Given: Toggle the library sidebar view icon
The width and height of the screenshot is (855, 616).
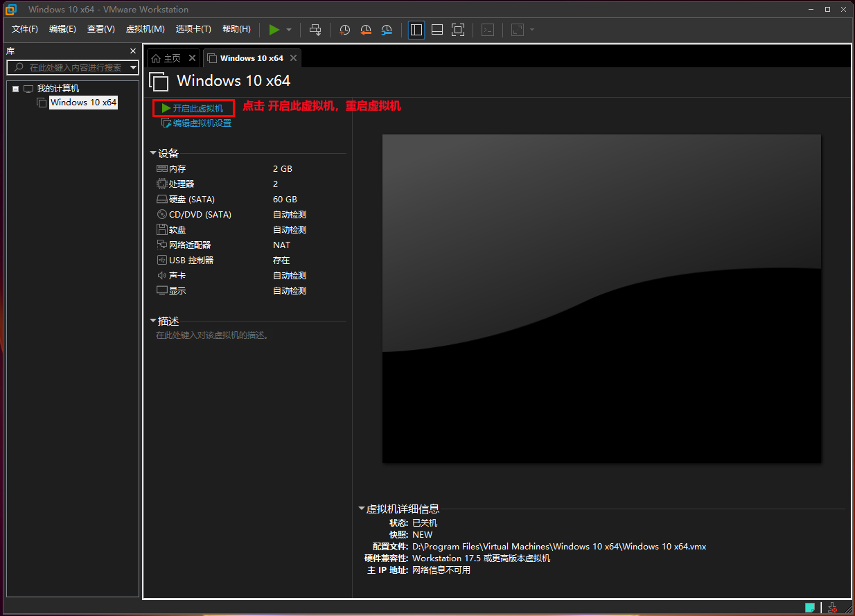Looking at the screenshot, I should tap(416, 30).
